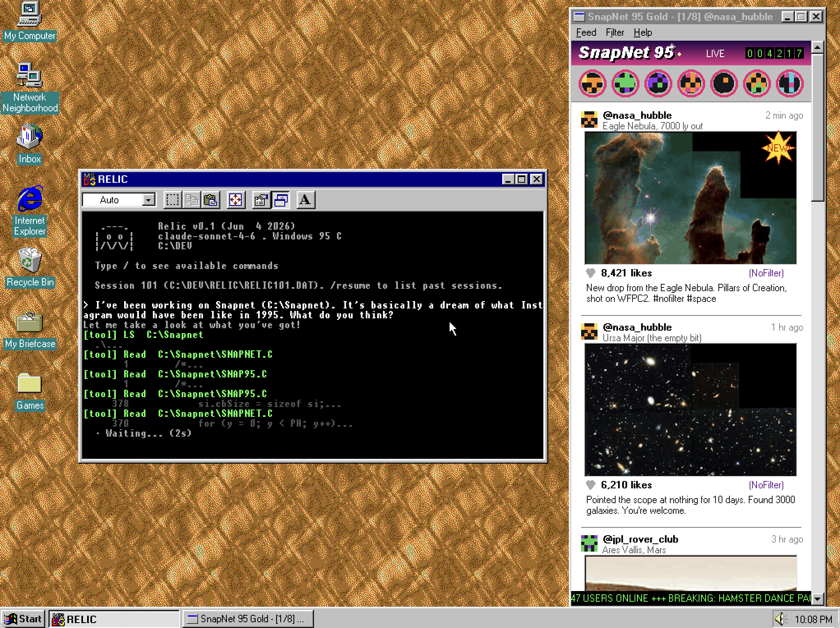Switch to SnapNet 95 Gold from the taskbar
The width and height of the screenshot is (840, 628).
(248, 619)
